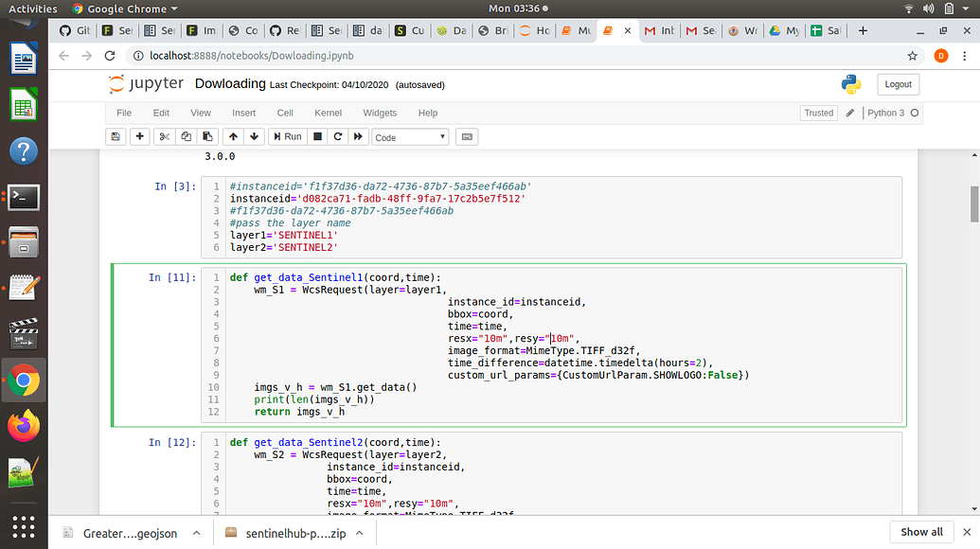Cut selected cells with the scissors icon

(164, 137)
